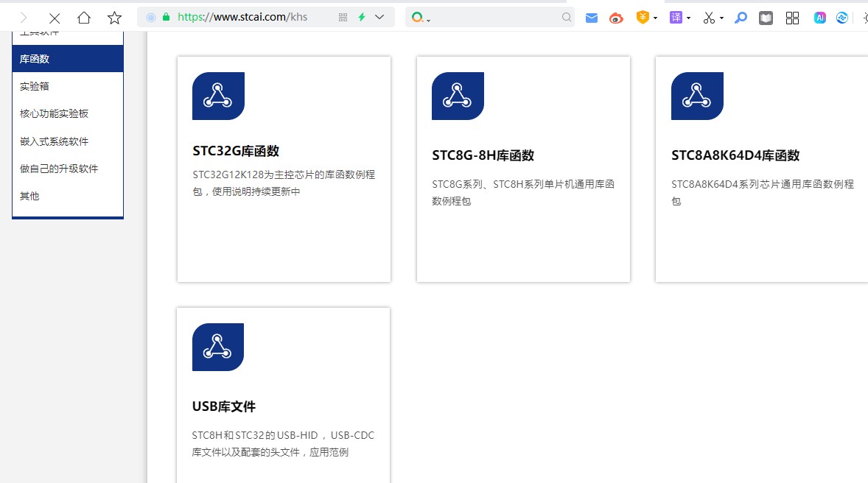The width and height of the screenshot is (868, 483).
Task: Open the USB库文件 title link
Action: coord(224,406)
